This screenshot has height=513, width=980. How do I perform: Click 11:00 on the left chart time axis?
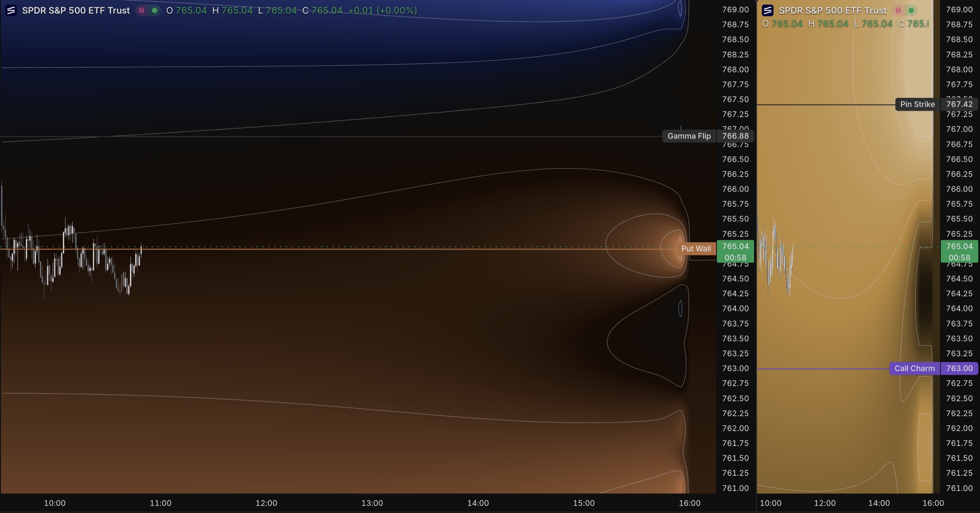(x=160, y=503)
